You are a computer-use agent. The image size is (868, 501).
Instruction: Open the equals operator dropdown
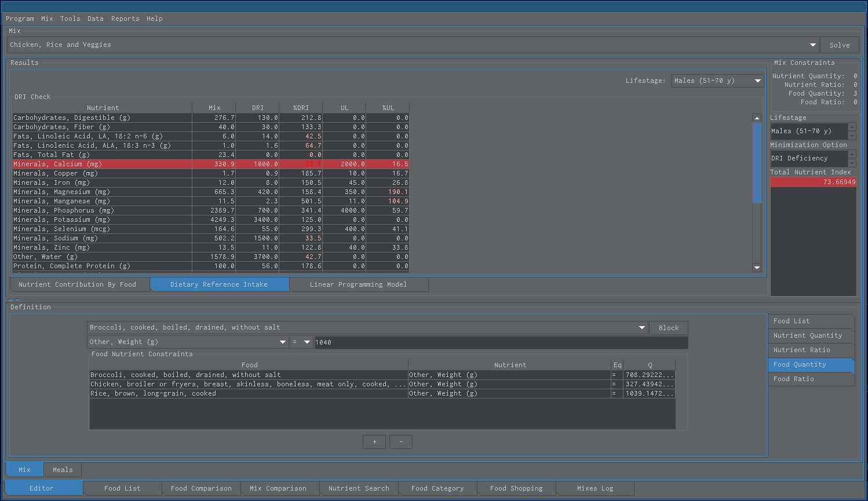click(307, 342)
